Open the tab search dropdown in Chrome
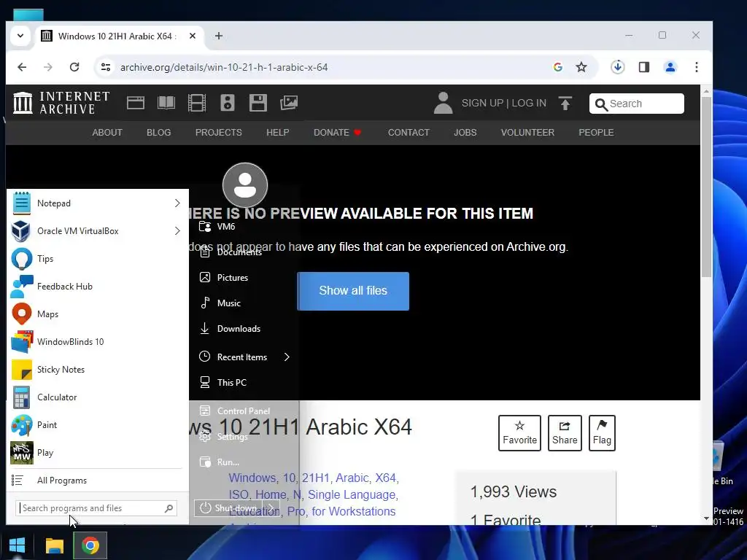747x560 pixels. pos(20,36)
